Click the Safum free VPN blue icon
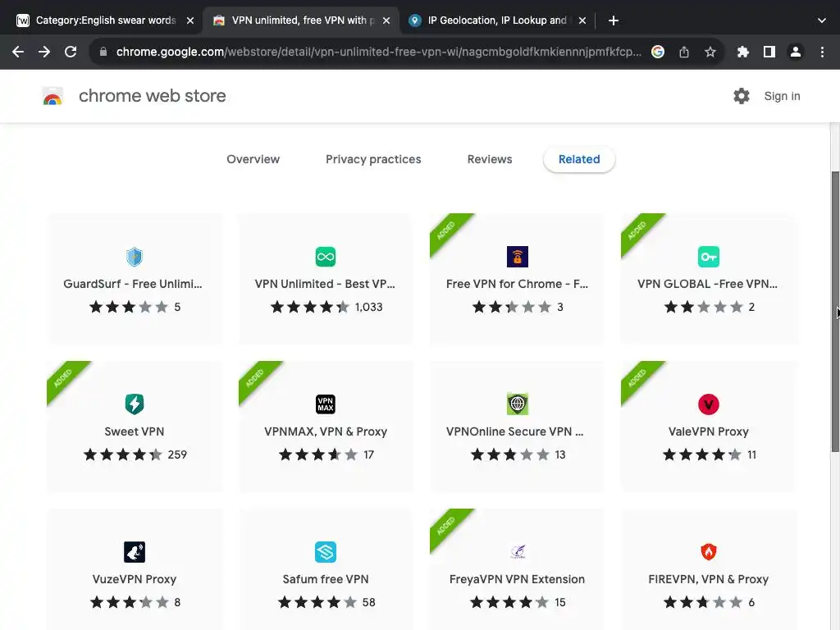840x630 pixels. tap(325, 552)
